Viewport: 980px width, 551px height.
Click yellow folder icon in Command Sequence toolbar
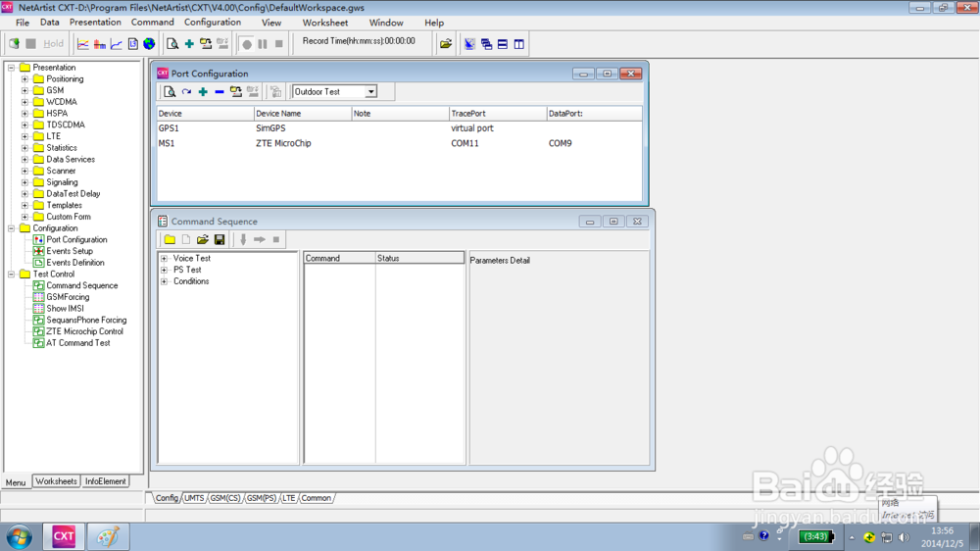click(170, 239)
